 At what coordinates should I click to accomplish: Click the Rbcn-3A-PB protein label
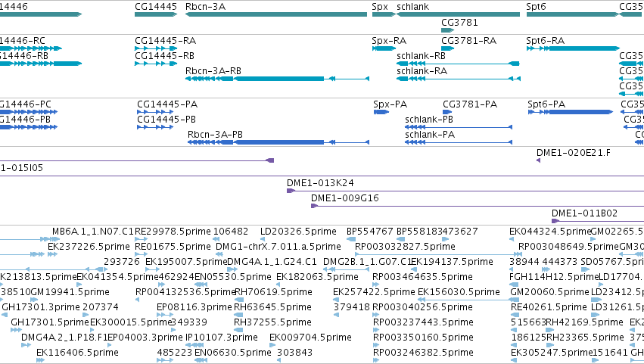[215, 135]
